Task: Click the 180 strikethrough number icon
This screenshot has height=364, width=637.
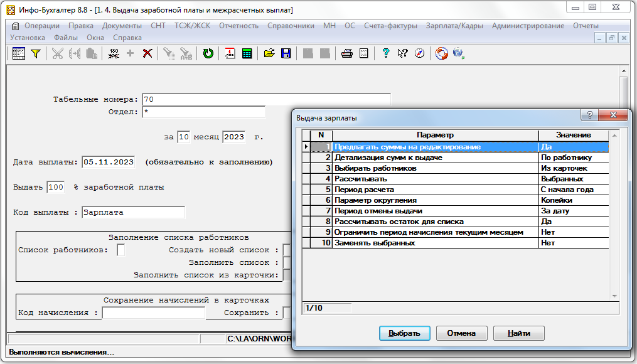Action: [114, 53]
